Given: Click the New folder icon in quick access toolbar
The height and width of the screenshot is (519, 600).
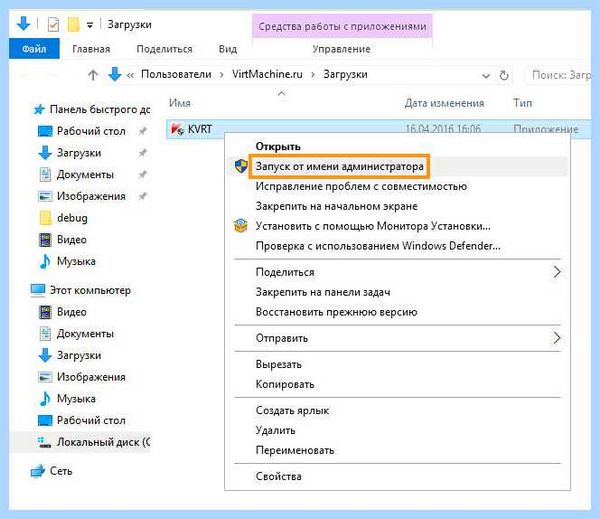Looking at the screenshot, I should pos(73,25).
